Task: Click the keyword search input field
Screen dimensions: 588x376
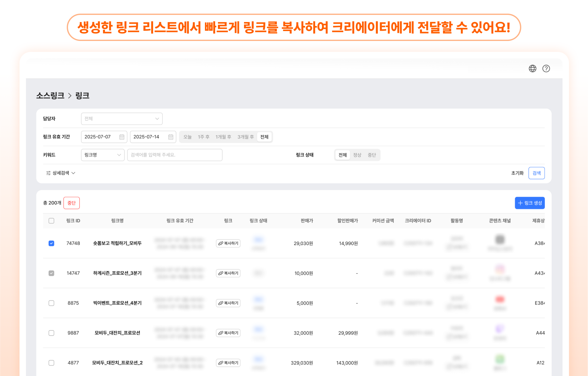Action: tap(175, 155)
